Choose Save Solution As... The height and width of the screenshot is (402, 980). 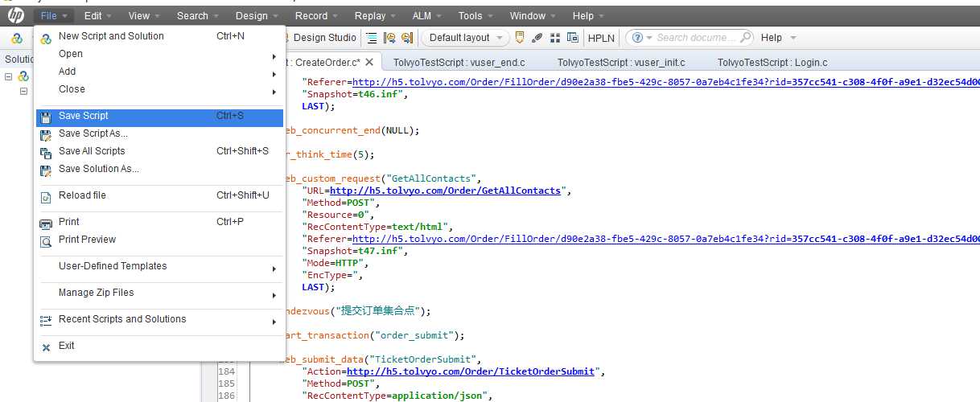(159, 169)
